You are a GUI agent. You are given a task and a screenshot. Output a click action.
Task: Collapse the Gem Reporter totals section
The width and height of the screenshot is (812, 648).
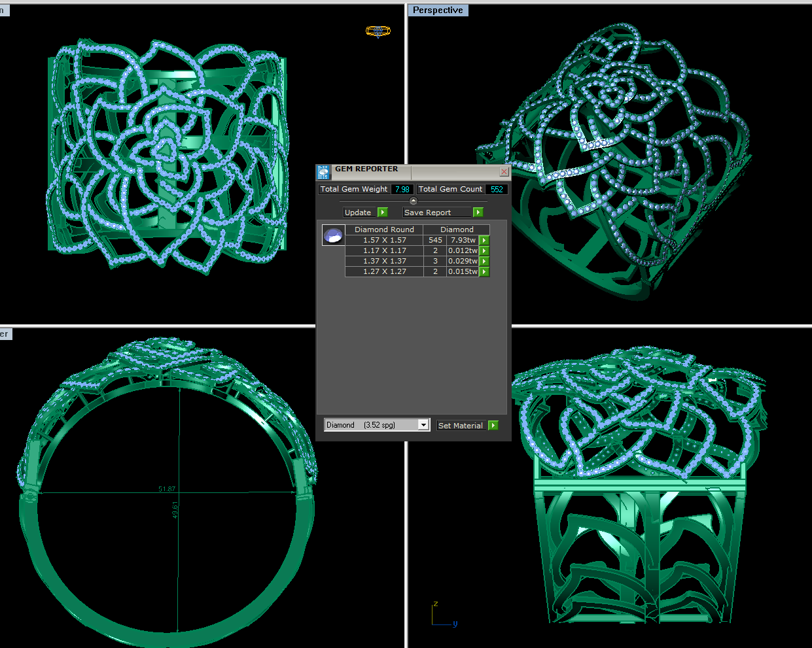tap(413, 201)
